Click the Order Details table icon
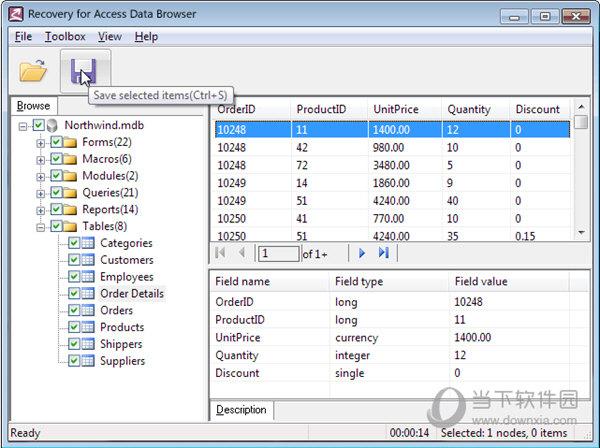This screenshot has width=600, height=448. tap(88, 294)
